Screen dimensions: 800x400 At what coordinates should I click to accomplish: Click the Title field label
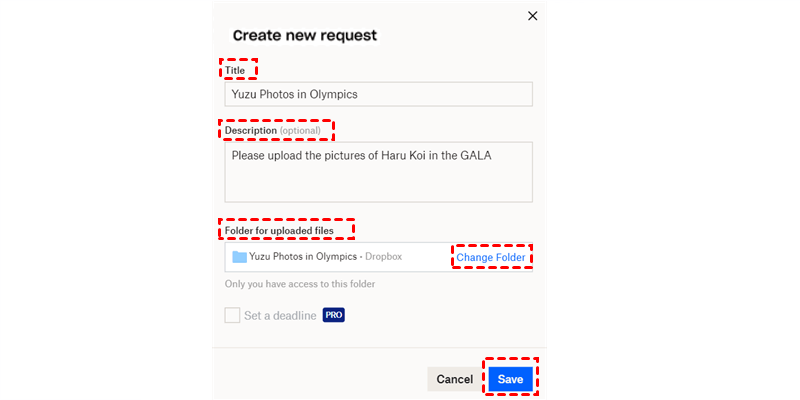click(x=235, y=70)
